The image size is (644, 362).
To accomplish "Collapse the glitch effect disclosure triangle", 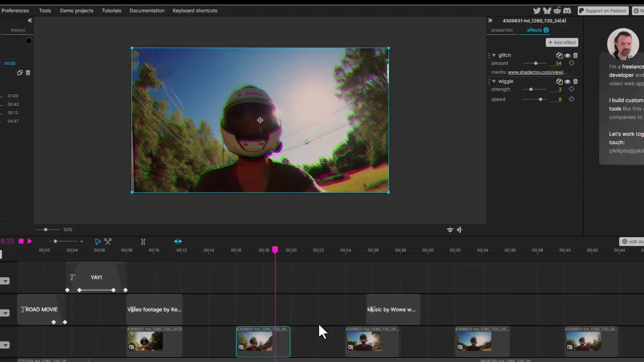I will coord(494,55).
